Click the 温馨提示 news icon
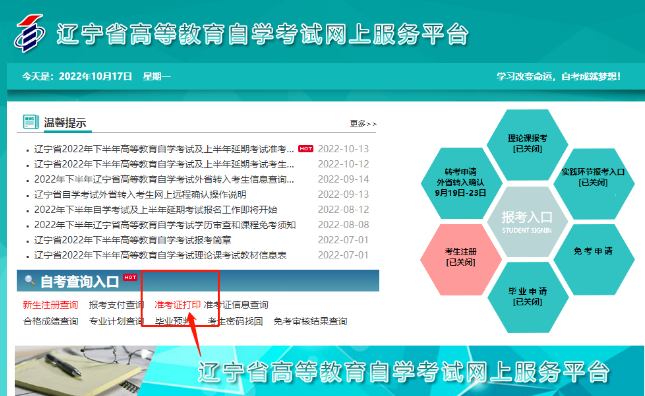Screen dimensions: 645x396 (x=31, y=122)
